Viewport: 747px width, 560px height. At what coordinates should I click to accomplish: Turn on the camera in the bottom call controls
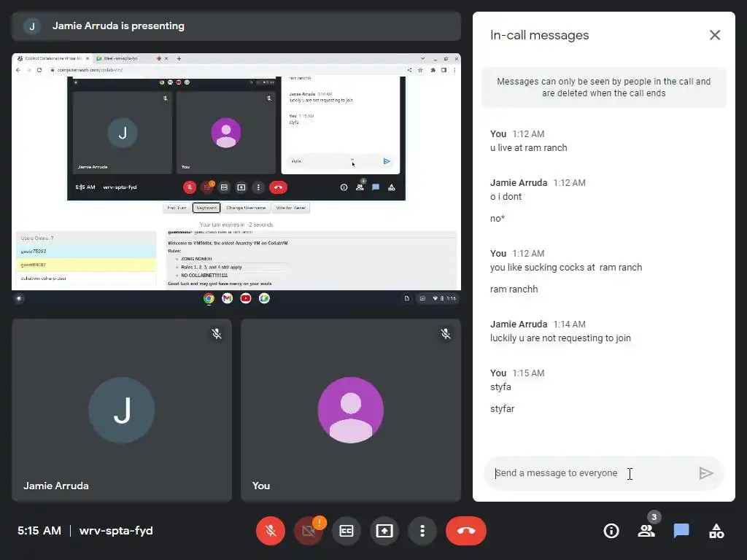309,531
